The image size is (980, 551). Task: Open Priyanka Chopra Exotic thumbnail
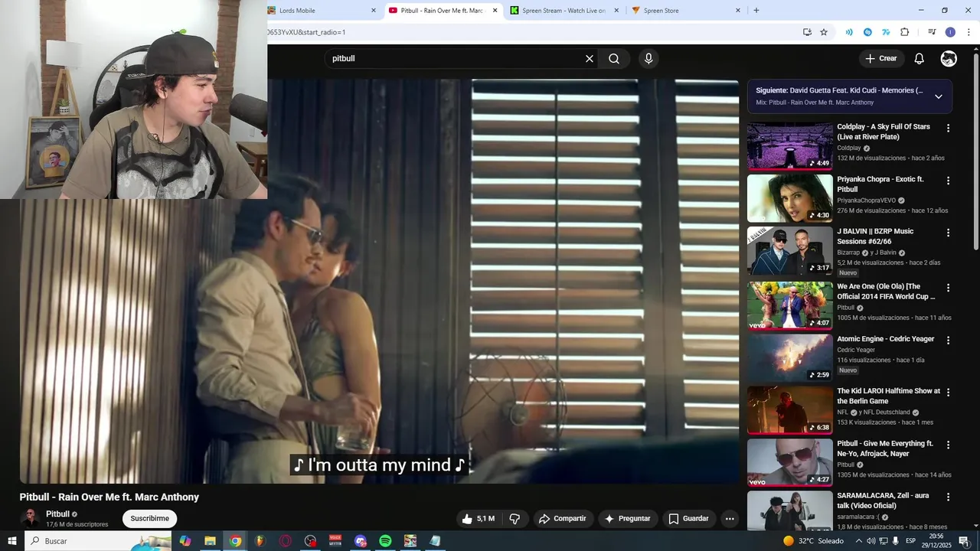point(790,198)
